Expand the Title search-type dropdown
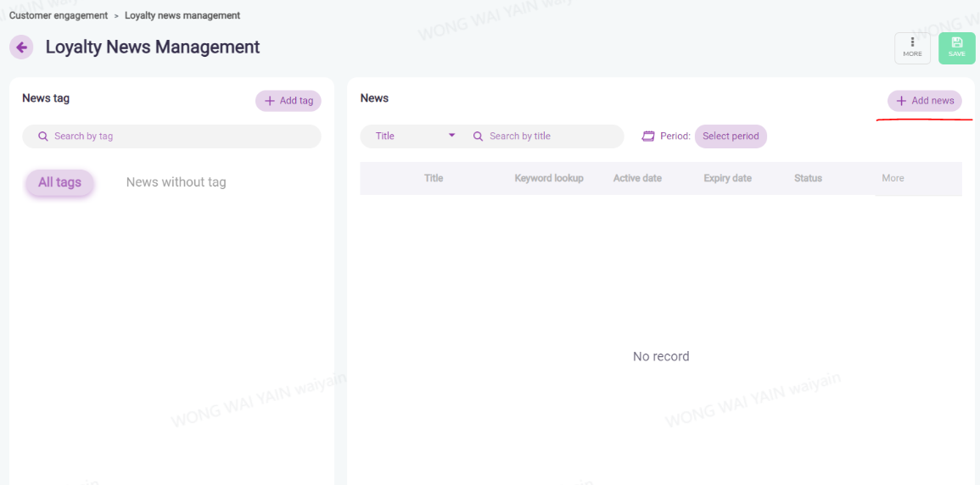 click(x=451, y=137)
